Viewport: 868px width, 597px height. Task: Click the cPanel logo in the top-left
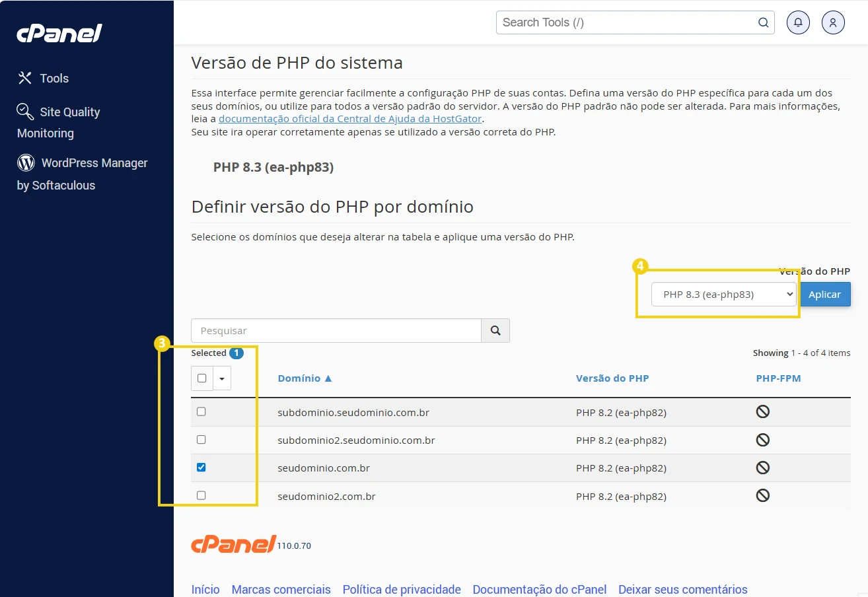point(59,33)
